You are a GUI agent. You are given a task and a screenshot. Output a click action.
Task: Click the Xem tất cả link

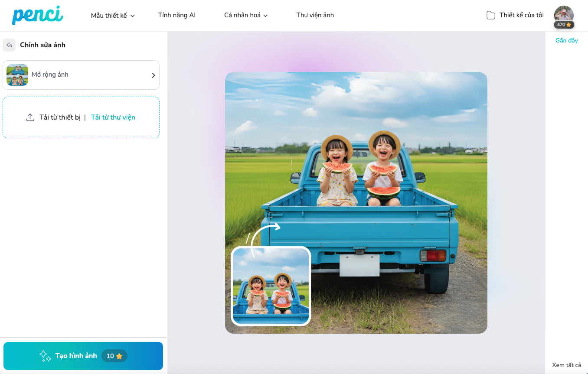tap(566, 365)
